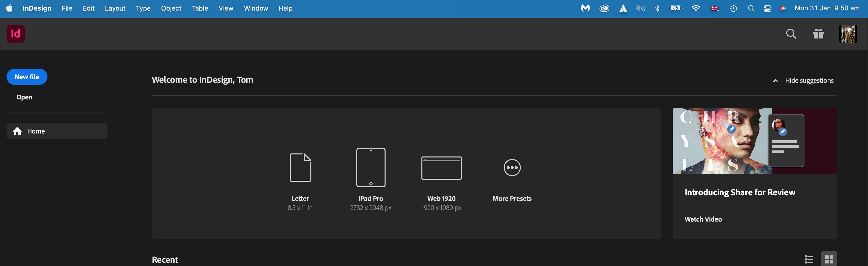This screenshot has height=266, width=868.
Task: Open Spotlight search in menu bar
Action: click(x=751, y=9)
